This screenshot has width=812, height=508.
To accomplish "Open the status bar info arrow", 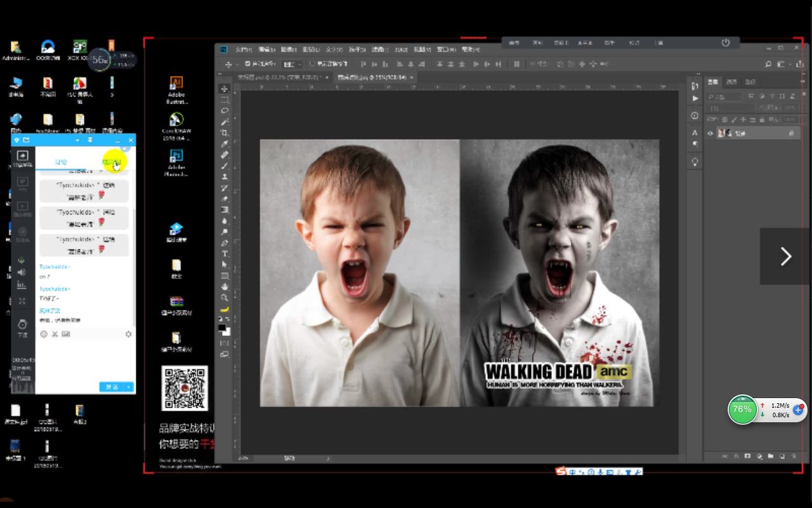I will click(328, 458).
